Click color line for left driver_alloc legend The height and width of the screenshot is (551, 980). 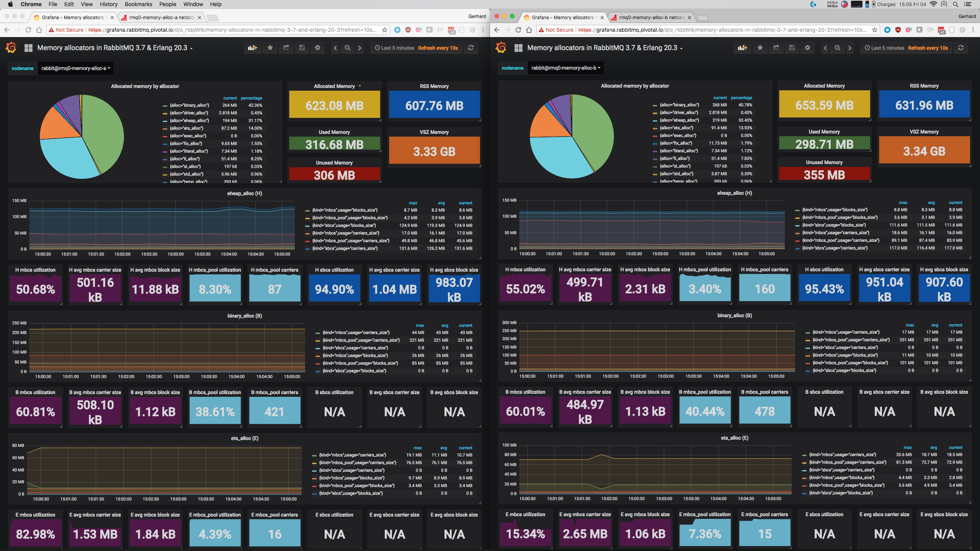click(x=165, y=113)
